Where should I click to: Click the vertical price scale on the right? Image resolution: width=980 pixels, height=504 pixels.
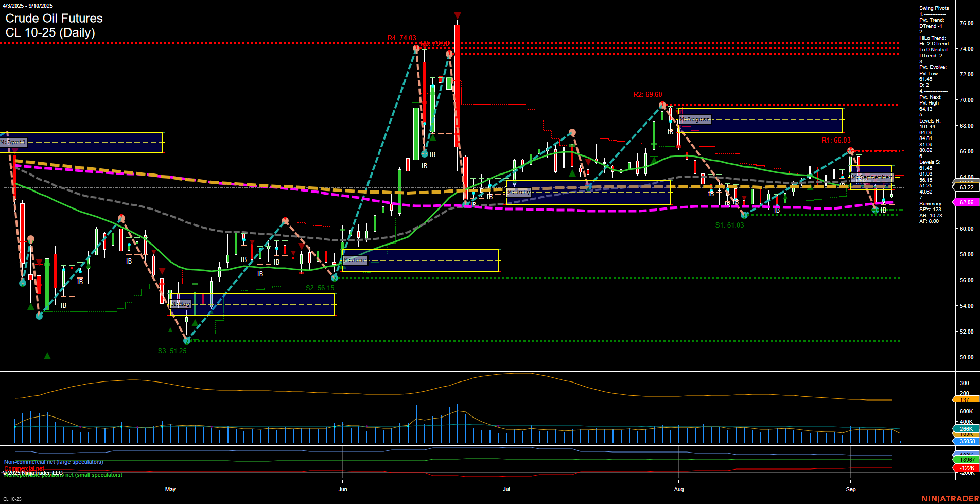(x=967, y=257)
